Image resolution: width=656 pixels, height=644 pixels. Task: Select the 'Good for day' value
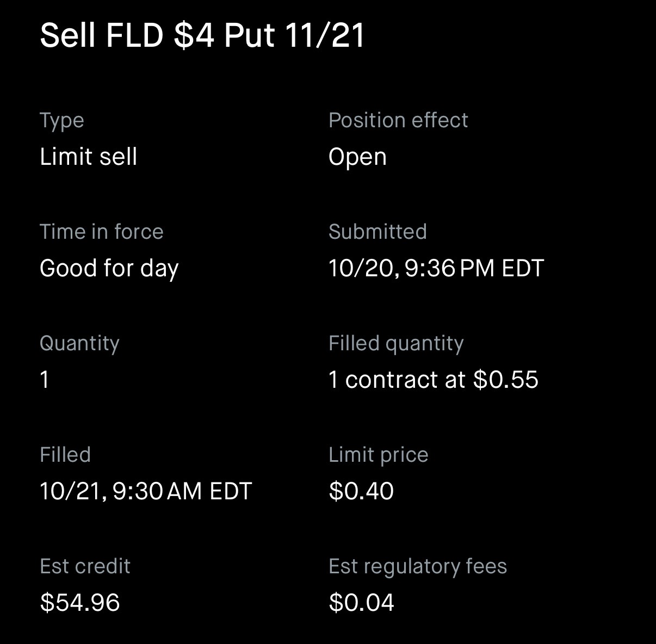pos(109,268)
